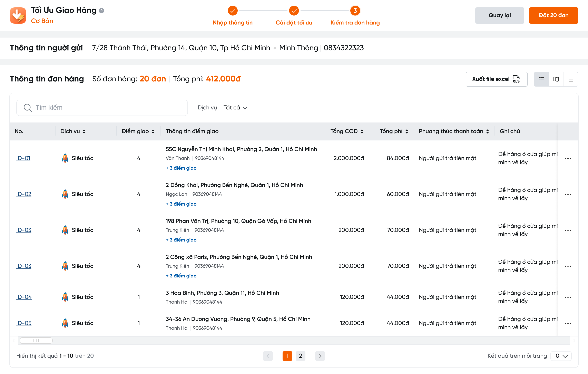Sort by Điểm giao column
Image resolution: width=588 pixels, height=374 pixels.
(153, 131)
